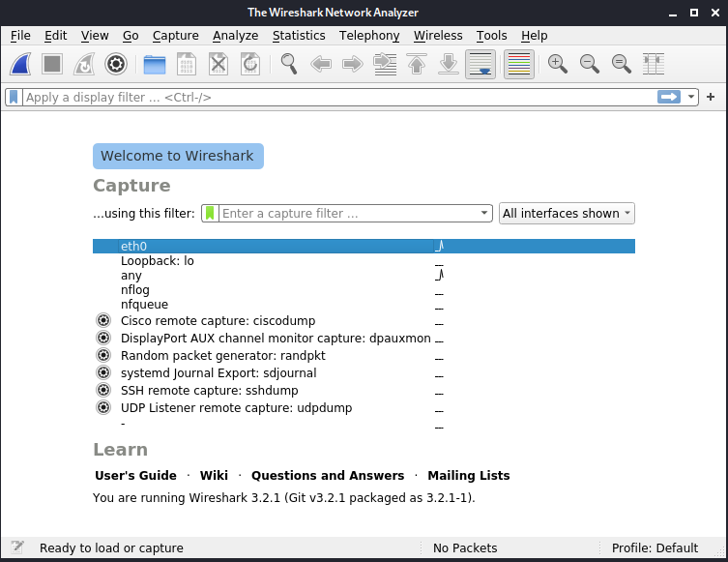Start capturing packets with shark fin icon

tap(21, 64)
